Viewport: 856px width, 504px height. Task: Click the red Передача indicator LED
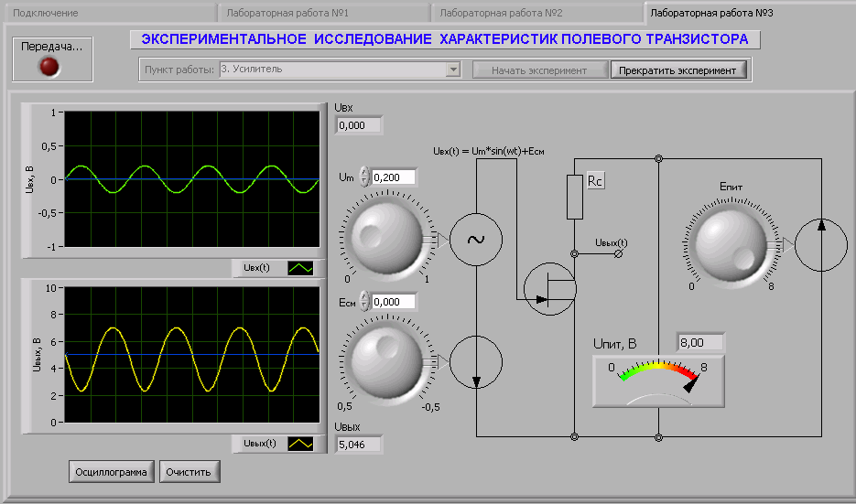pyautogui.click(x=51, y=67)
